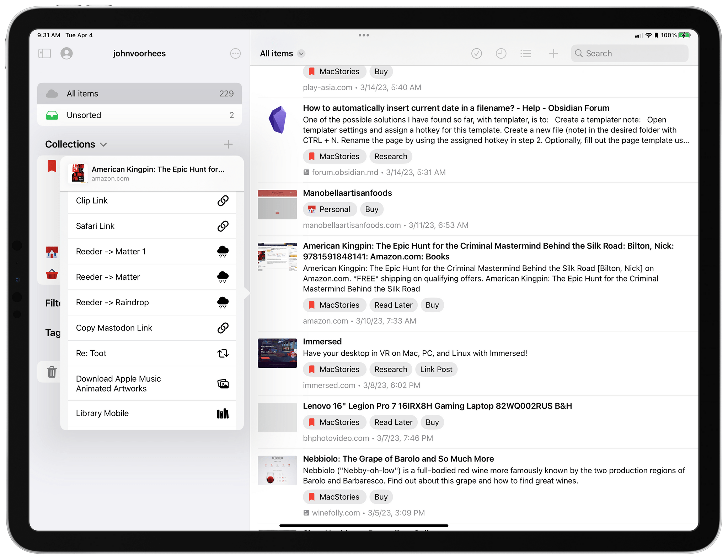Screen dimensions: 728x560
Task: Click the checkmark select icon in toolbar
Action: point(476,53)
